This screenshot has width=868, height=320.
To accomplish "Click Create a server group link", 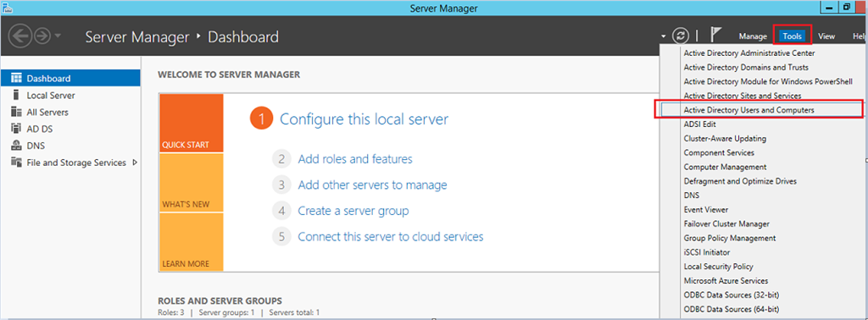I will coord(353,211).
